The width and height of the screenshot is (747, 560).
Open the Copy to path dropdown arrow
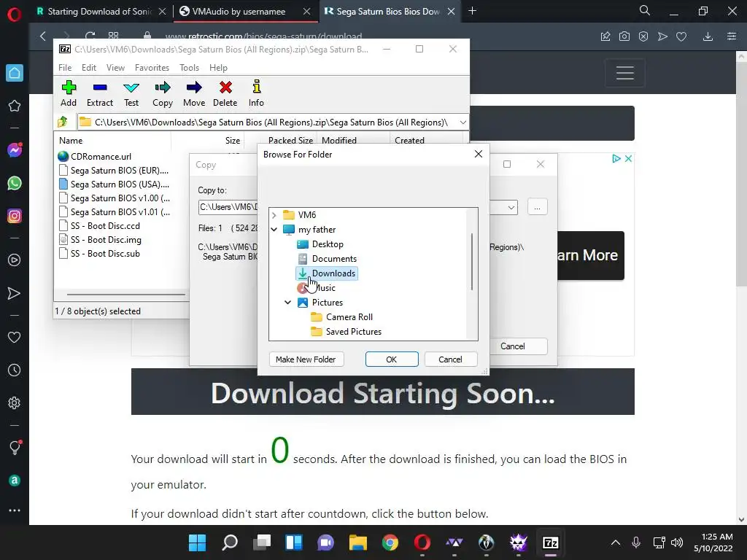click(511, 207)
